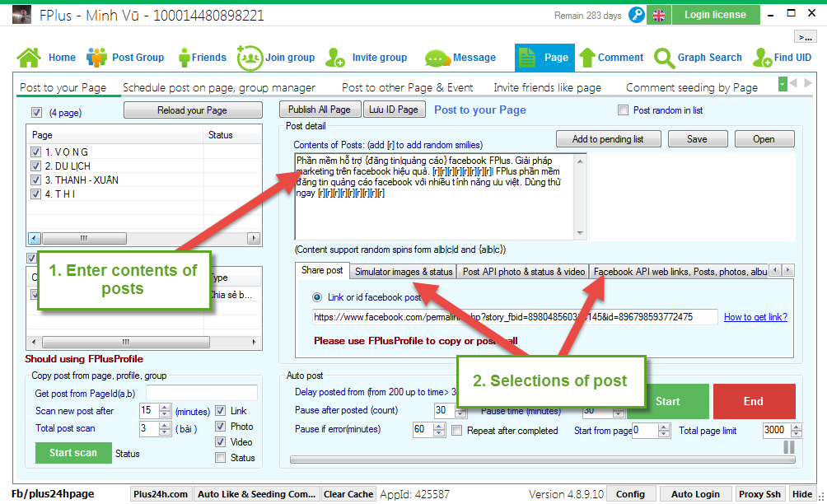Click the posting progress bar
This screenshot has width=827, height=504.
542,460
